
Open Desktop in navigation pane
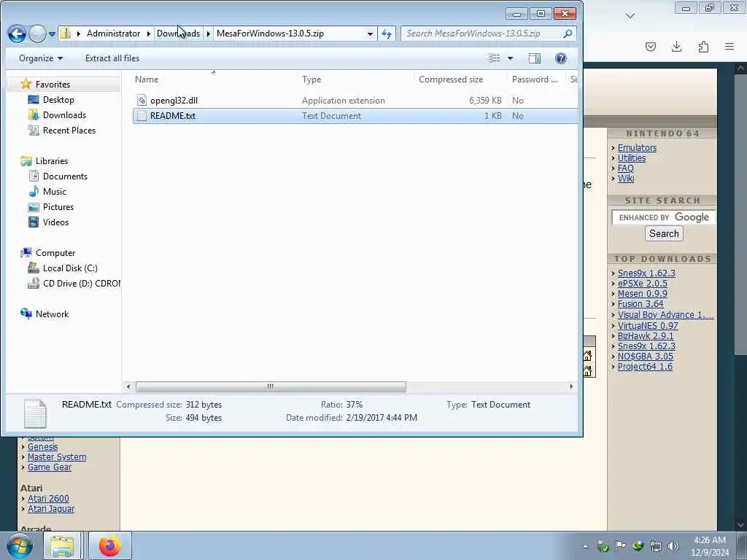58,99
